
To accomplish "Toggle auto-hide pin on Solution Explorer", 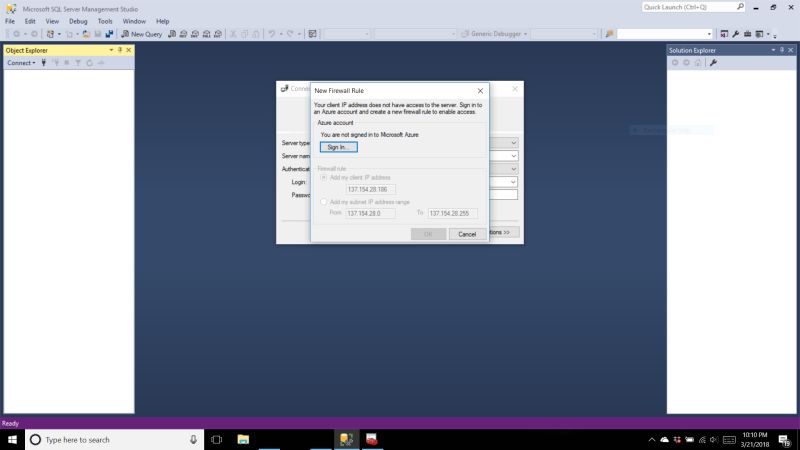I will coord(782,50).
